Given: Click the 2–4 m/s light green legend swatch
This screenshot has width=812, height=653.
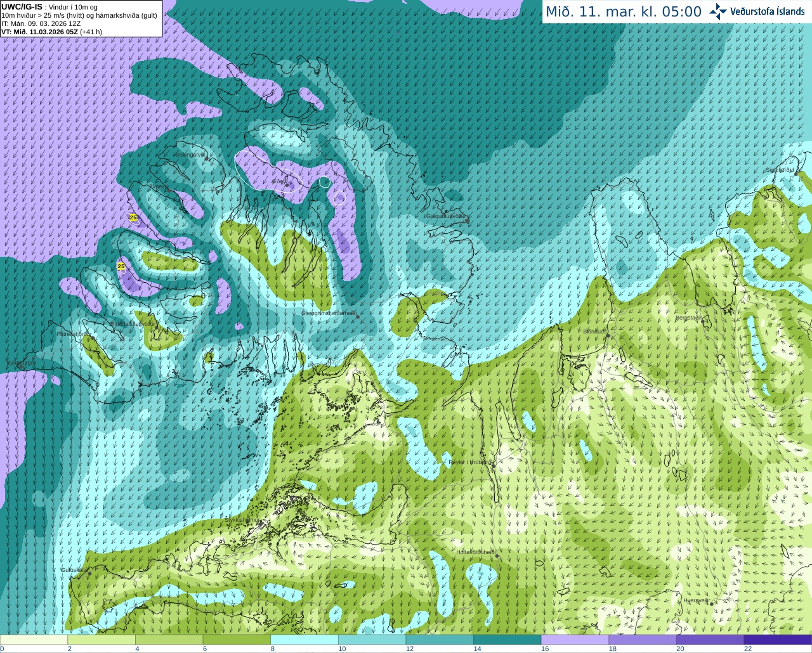Looking at the screenshot, I should [101, 640].
